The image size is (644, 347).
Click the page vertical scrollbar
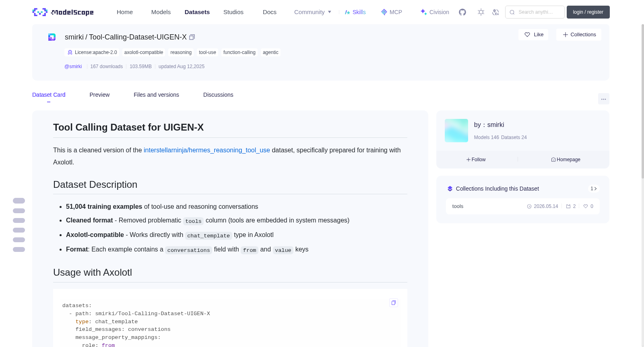tap(642, 101)
